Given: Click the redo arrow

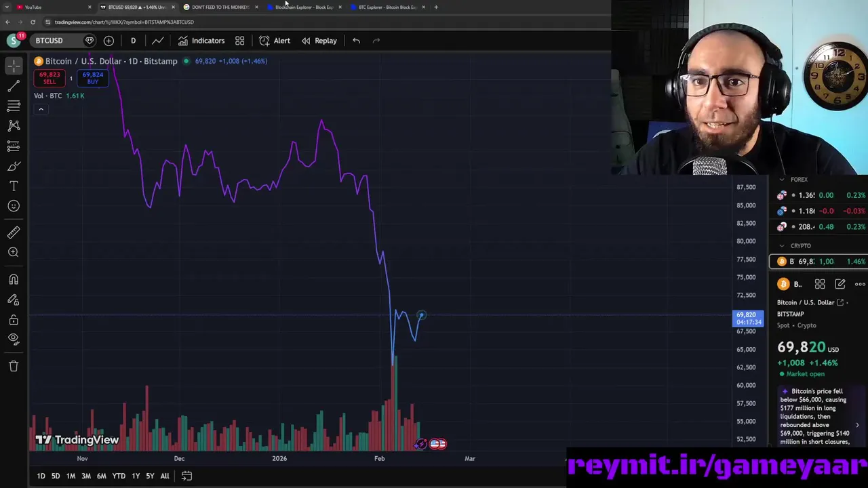Looking at the screenshot, I should [x=376, y=41].
